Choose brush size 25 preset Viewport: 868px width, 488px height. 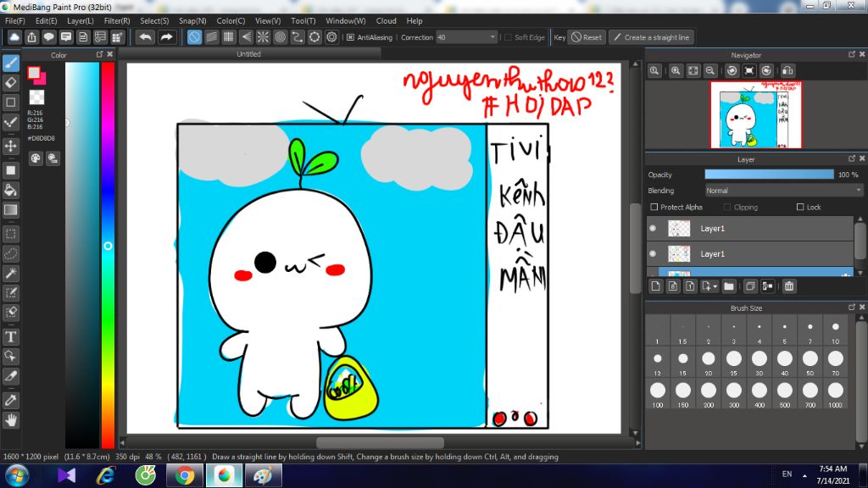733,362
